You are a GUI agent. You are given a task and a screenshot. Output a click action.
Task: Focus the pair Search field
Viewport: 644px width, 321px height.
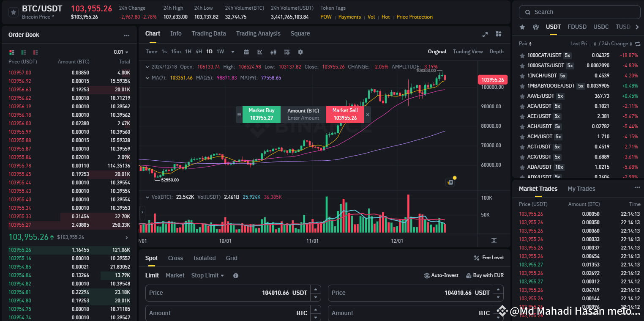click(579, 12)
